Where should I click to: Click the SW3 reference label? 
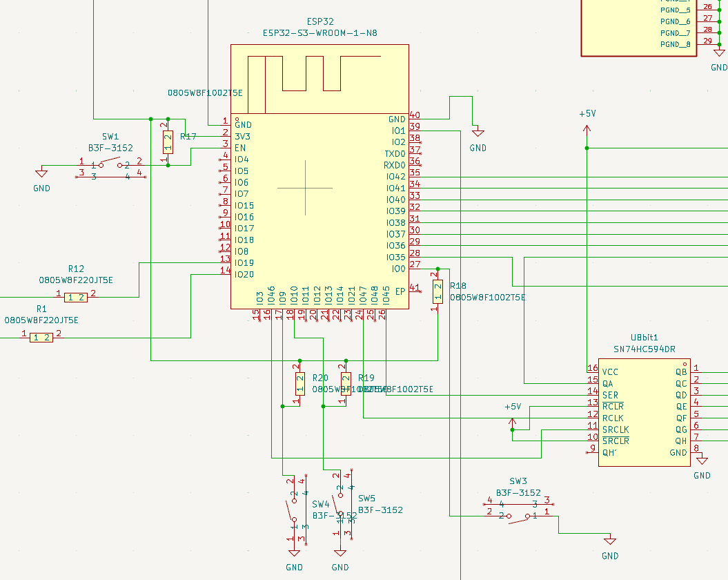point(518,481)
